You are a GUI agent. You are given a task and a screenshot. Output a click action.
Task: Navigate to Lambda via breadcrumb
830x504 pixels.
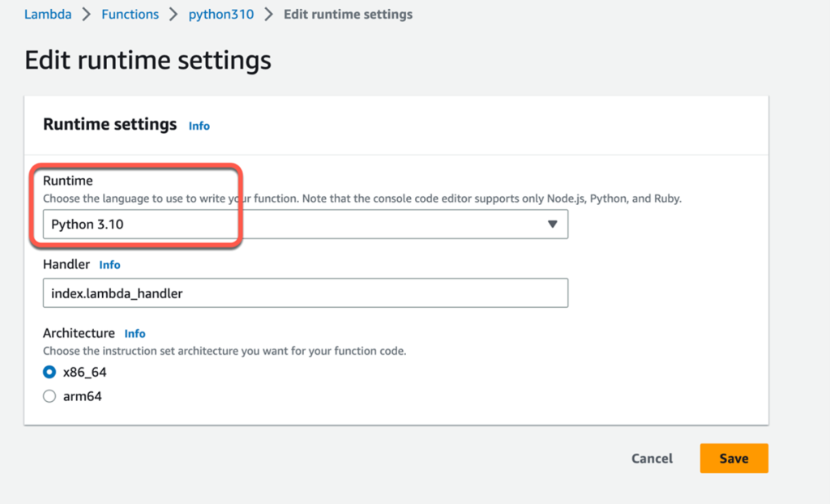47,14
